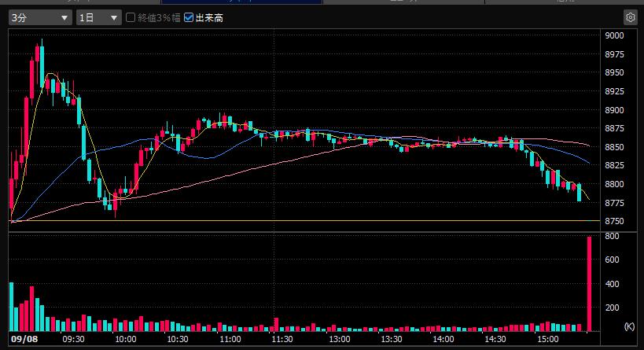
Task: Click the arrow on the 3分 combo box
Action: pyautogui.click(x=64, y=17)
